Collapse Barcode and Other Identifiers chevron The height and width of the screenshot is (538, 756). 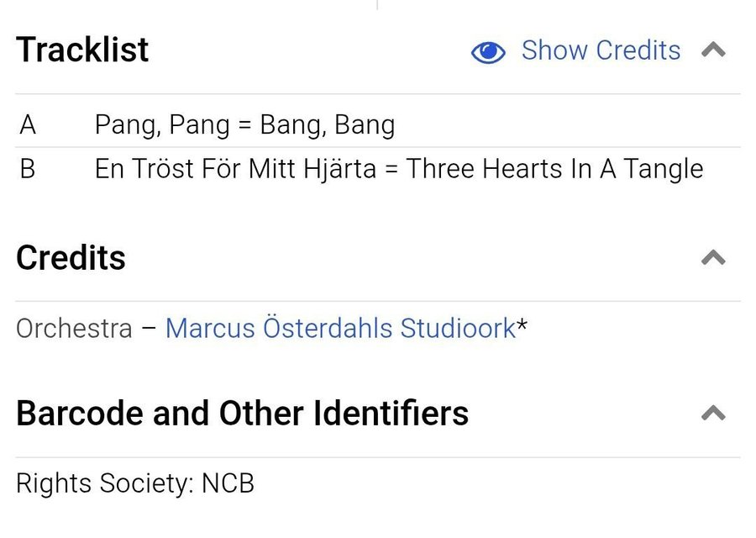pyautogui.click(x=713, y=413)
